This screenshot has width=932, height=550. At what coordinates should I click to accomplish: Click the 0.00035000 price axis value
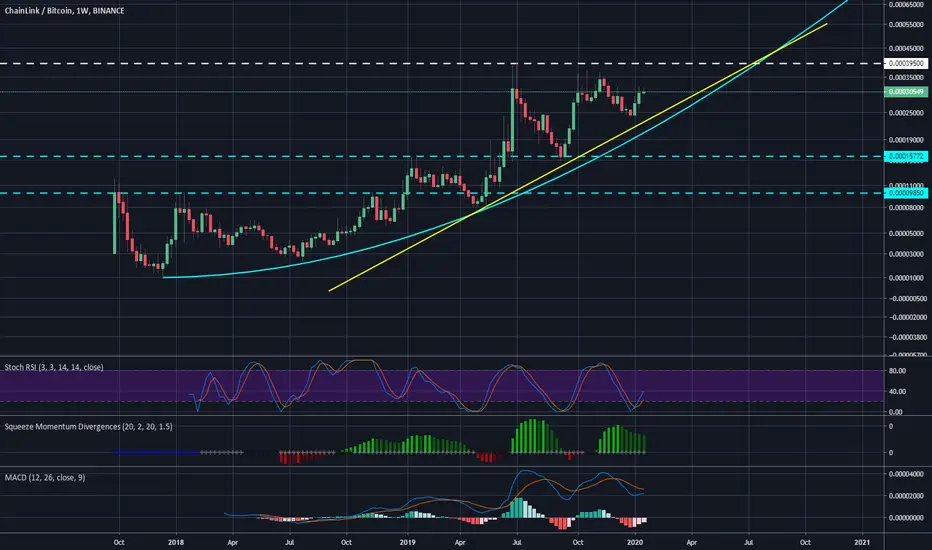point(906,77)
